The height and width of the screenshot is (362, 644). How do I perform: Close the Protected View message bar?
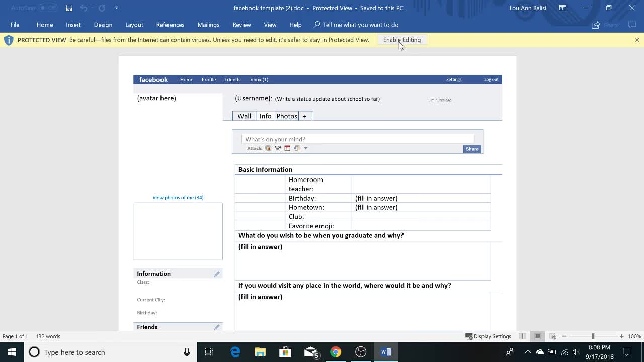click(637, 40)
